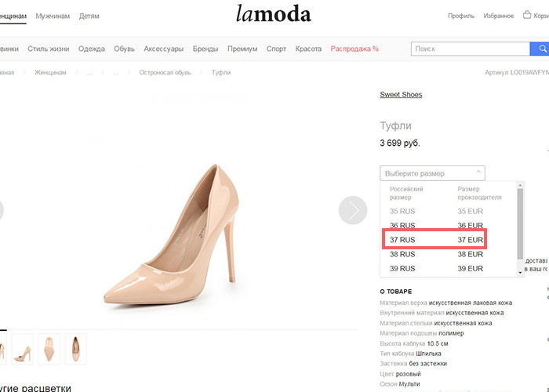
Task: Open the 'Sweet Shoes' brand link
Action: pos(401,95)
